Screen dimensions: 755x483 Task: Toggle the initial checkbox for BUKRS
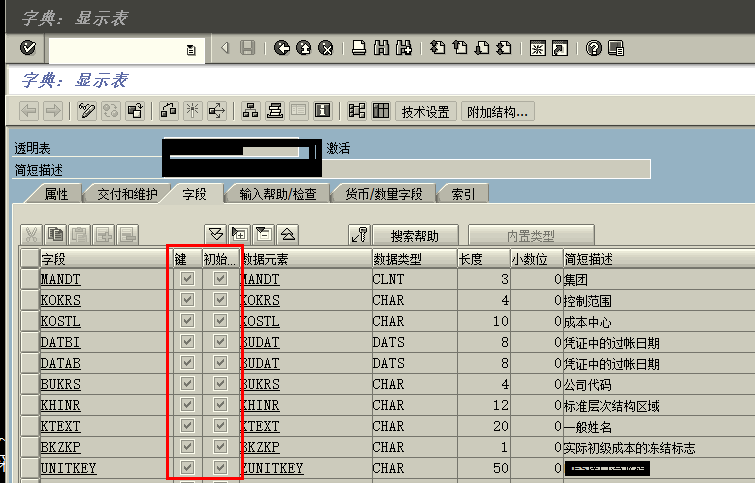point(221,384)
